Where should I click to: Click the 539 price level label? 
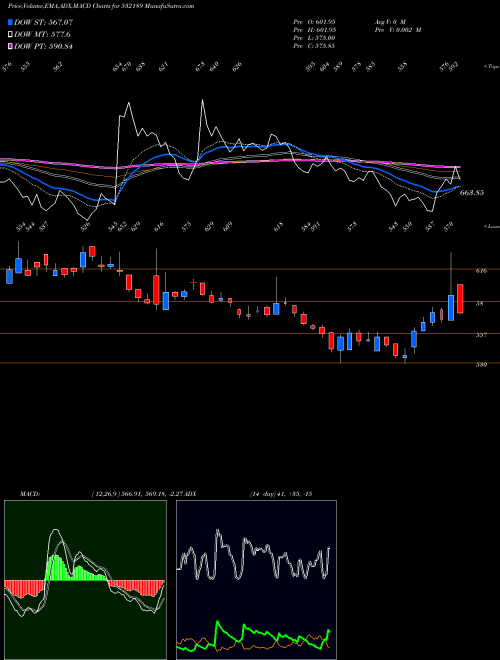(x=481, y=365)
